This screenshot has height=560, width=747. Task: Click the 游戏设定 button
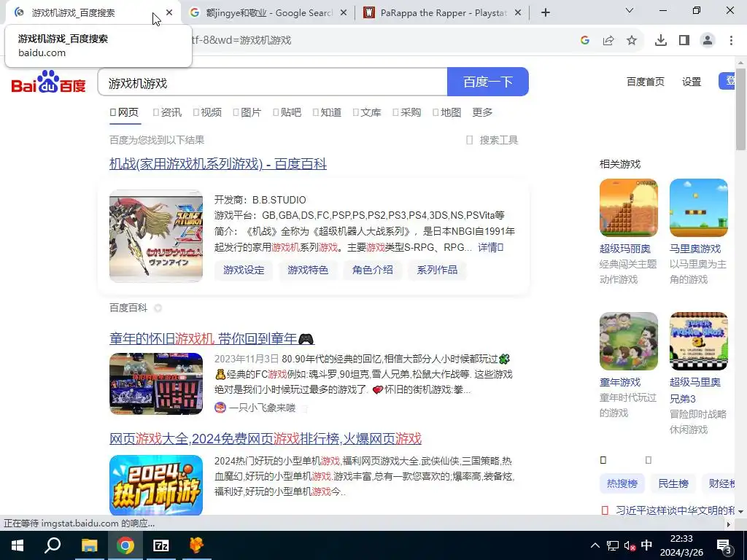tap(244, 270)
